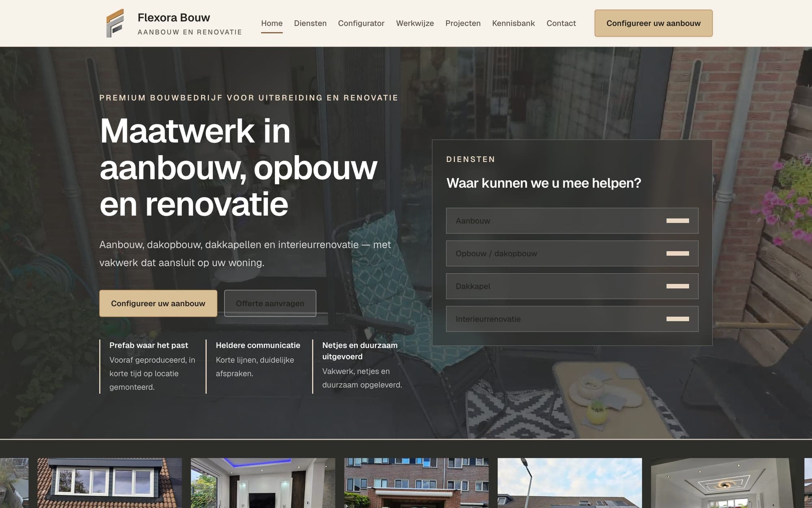The image size is (812, 508).
Task: Choose the Interieurrenovatie service option
Action: click(572, 319)
